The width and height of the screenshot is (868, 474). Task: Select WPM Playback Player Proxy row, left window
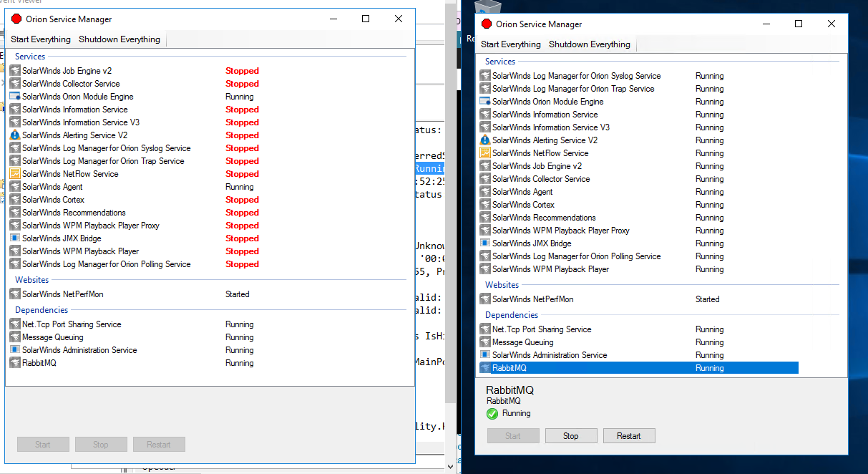point(168,226)
